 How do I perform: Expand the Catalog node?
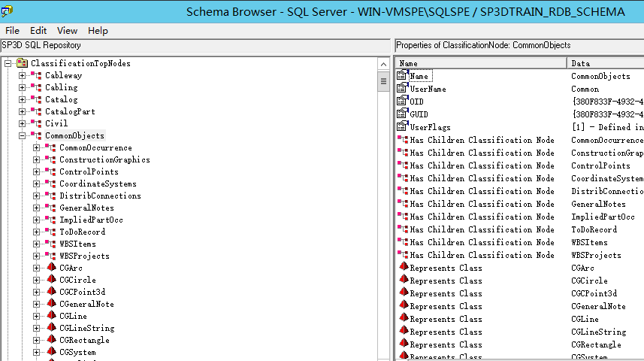(23, 99)
